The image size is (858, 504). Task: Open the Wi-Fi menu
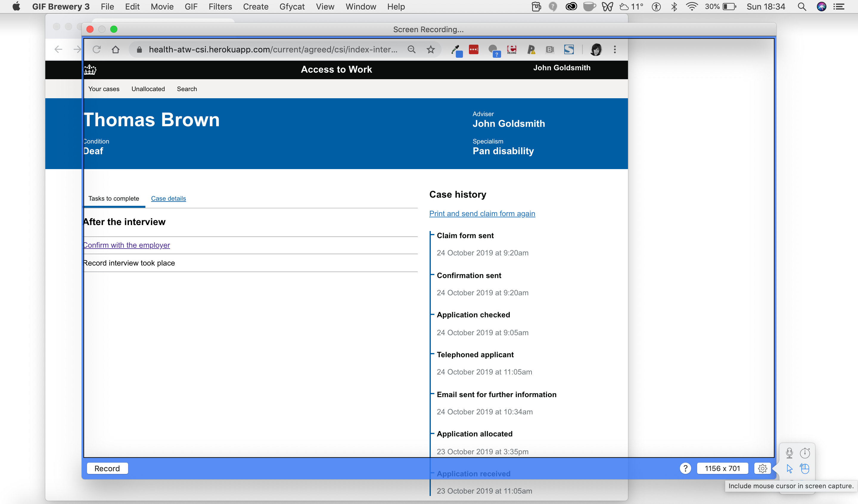pos(692,7)
